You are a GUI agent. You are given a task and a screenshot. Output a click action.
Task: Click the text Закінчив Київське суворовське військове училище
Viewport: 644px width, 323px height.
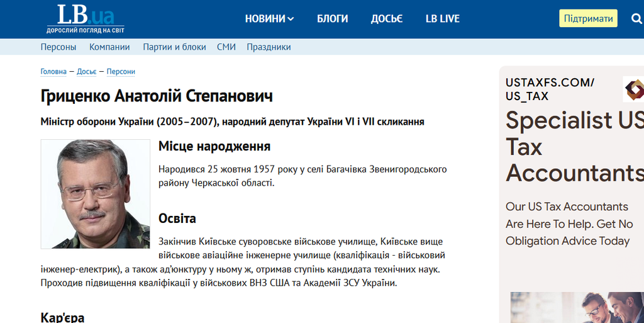point(267,242)
